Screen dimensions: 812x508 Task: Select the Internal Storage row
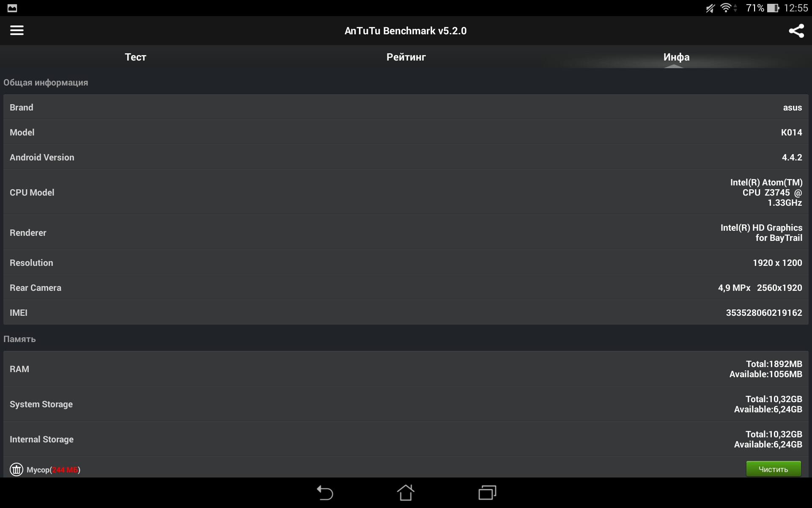point(406,439)
